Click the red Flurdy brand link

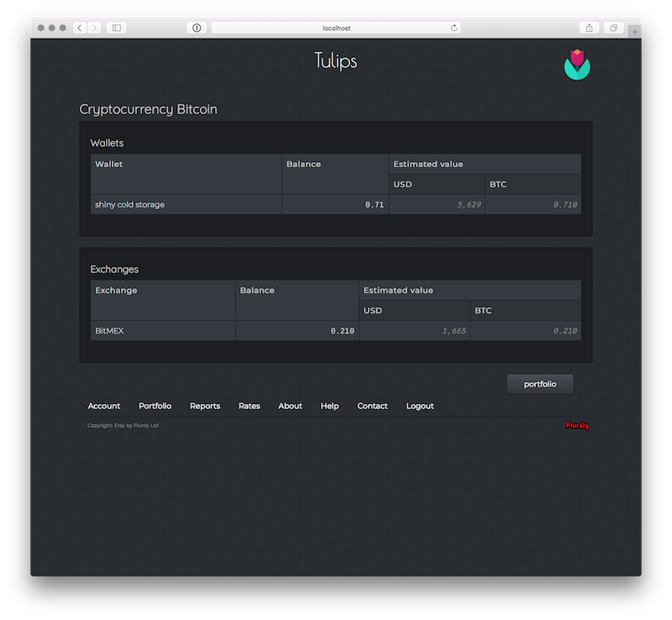pos(577,425)
